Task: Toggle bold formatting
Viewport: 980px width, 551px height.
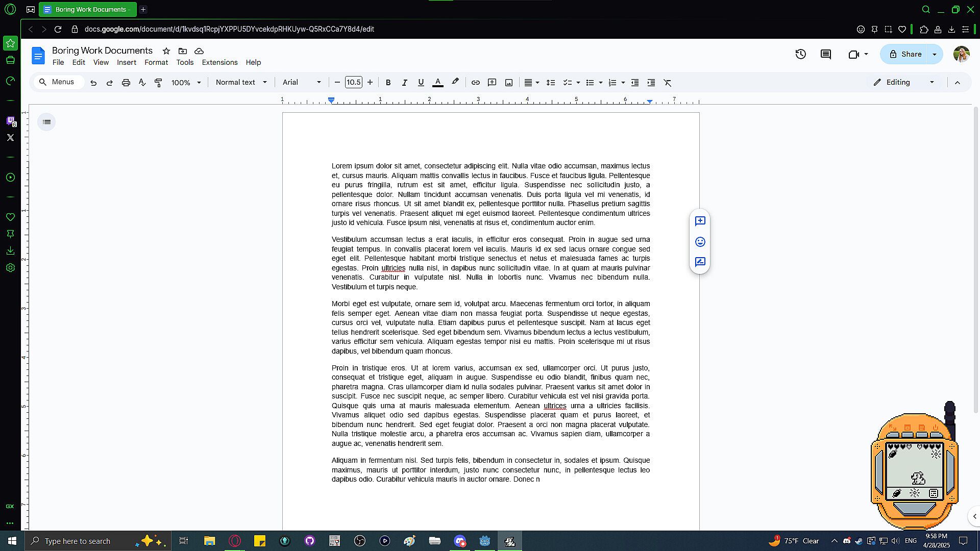Action: click(x=388, y=83)
